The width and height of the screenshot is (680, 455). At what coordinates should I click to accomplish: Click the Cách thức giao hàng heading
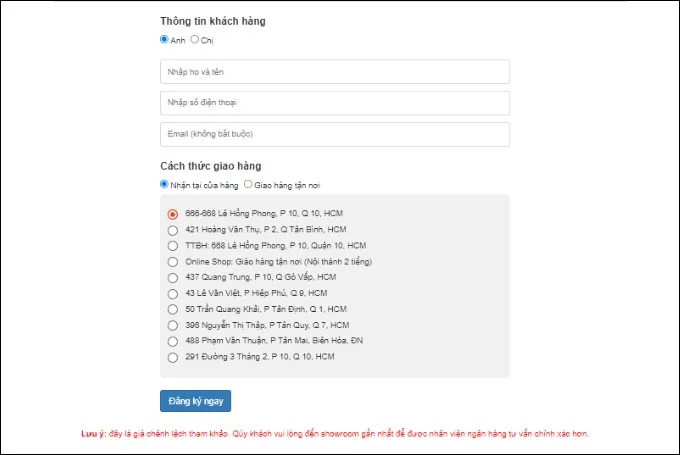211,166
